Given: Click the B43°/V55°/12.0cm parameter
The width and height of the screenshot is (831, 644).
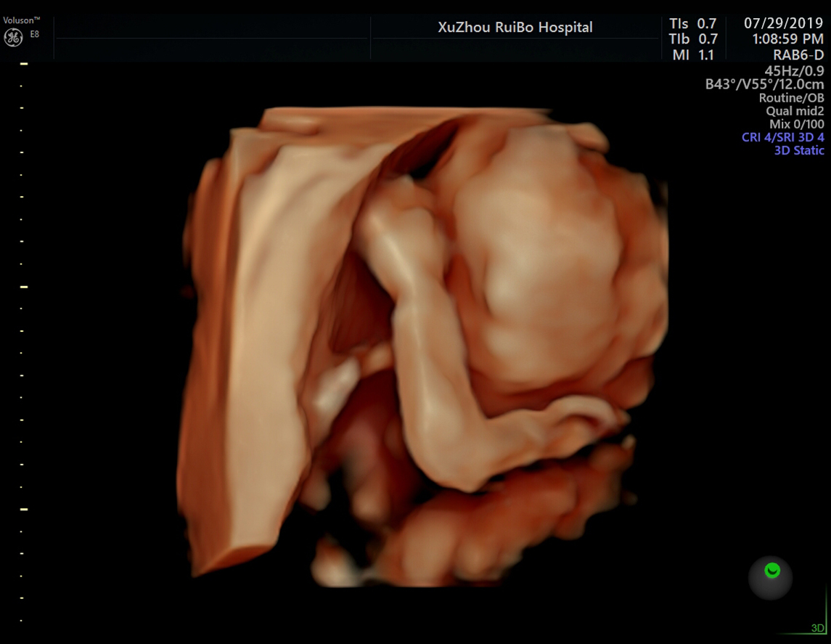Looking at the screenshot, I should (764, 84).
